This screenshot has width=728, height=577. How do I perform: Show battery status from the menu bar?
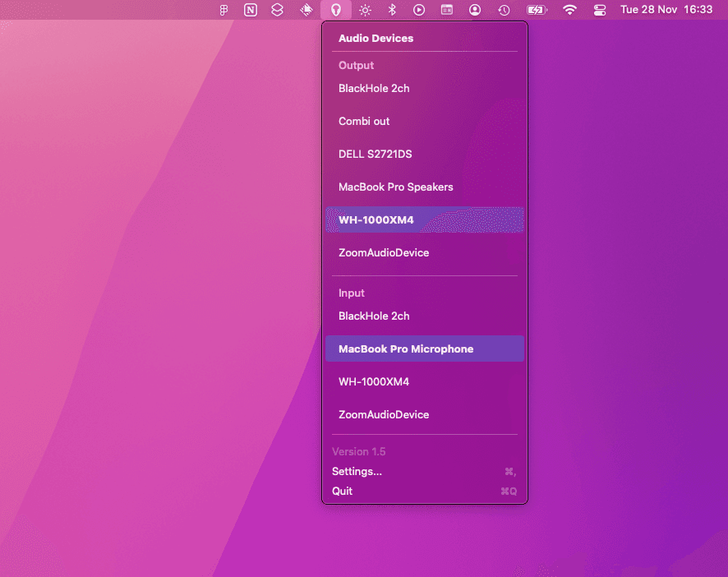[537, 10]
